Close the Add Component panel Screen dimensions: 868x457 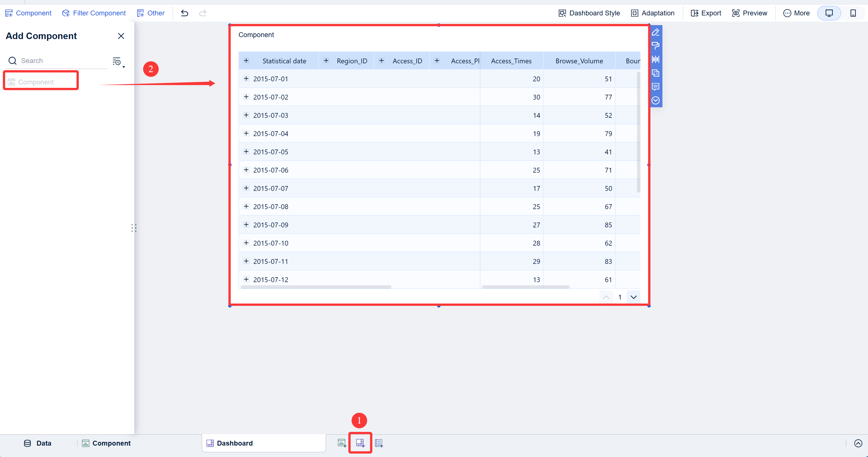pyautogui.click(x=121, y=36)
